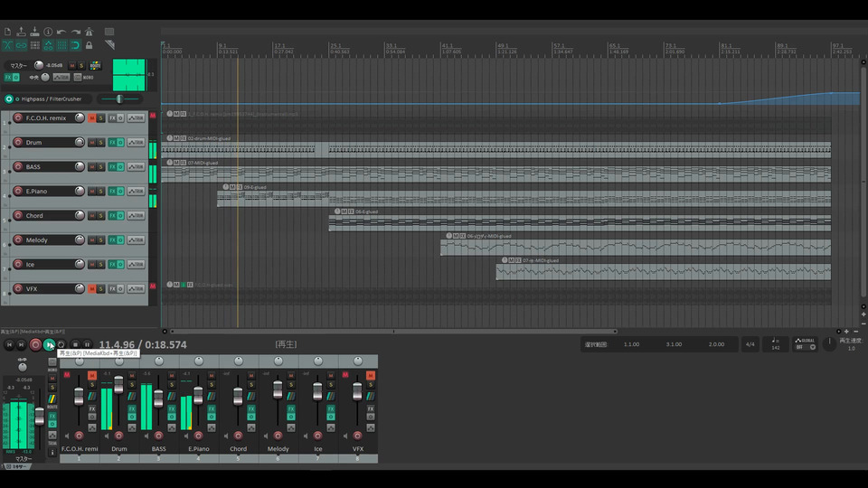The height and width of the screenshot is (488, 868).
Task: Record-arm the Chord track
Action: tap(18, 215)
